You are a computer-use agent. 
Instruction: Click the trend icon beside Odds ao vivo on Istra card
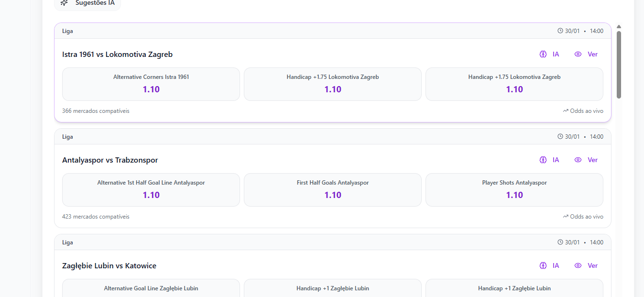tap(565, 110)
